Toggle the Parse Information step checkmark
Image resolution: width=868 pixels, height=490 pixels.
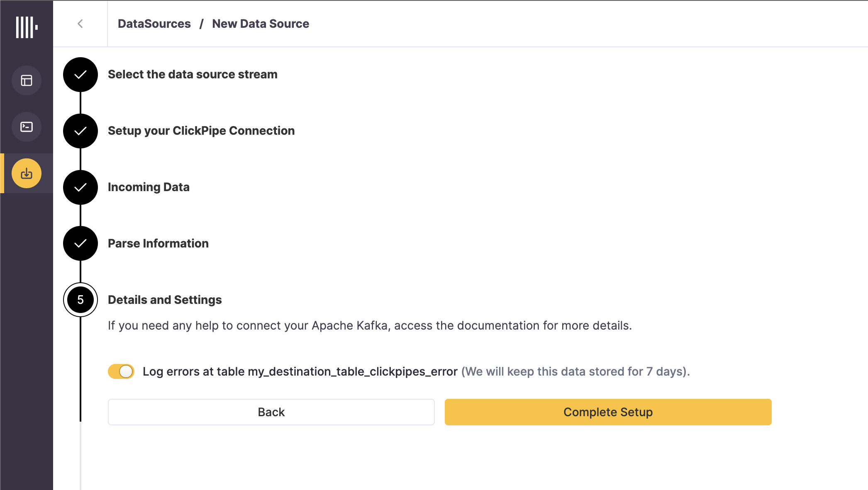[x=80, y=243]
